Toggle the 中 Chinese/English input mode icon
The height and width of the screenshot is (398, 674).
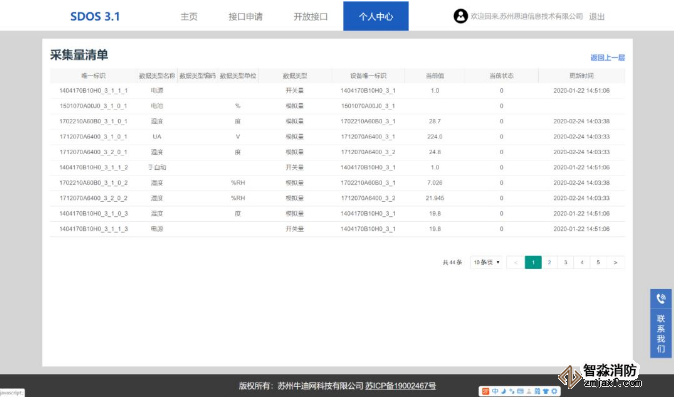[495, 391]
